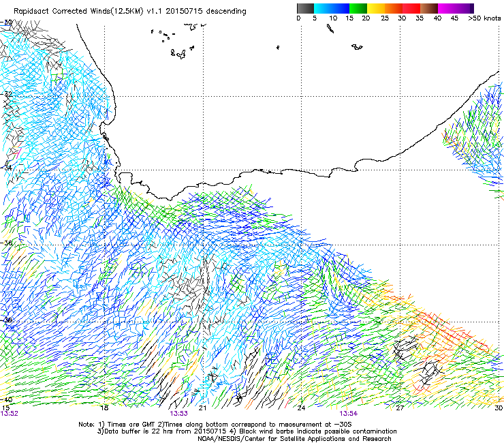Click the "-40" latitude axis label
The image size is (504, 443).
[x=6, y=399]
